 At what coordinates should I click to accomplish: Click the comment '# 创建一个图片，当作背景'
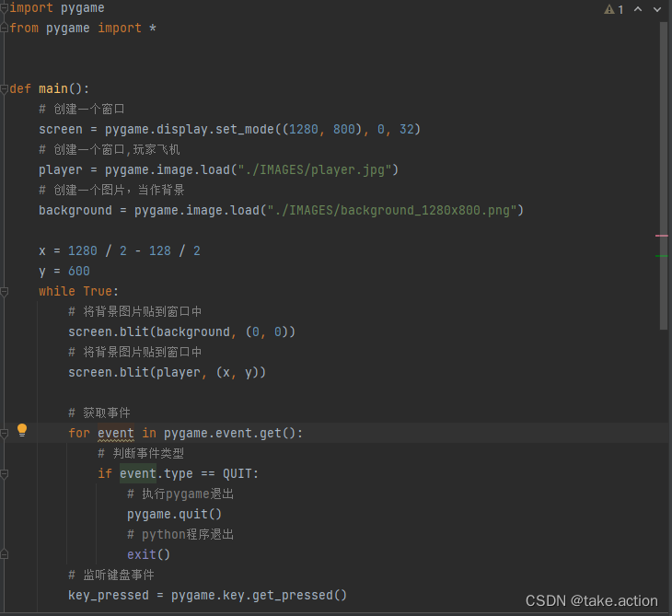pyautogui.click(x=112, y=190)
